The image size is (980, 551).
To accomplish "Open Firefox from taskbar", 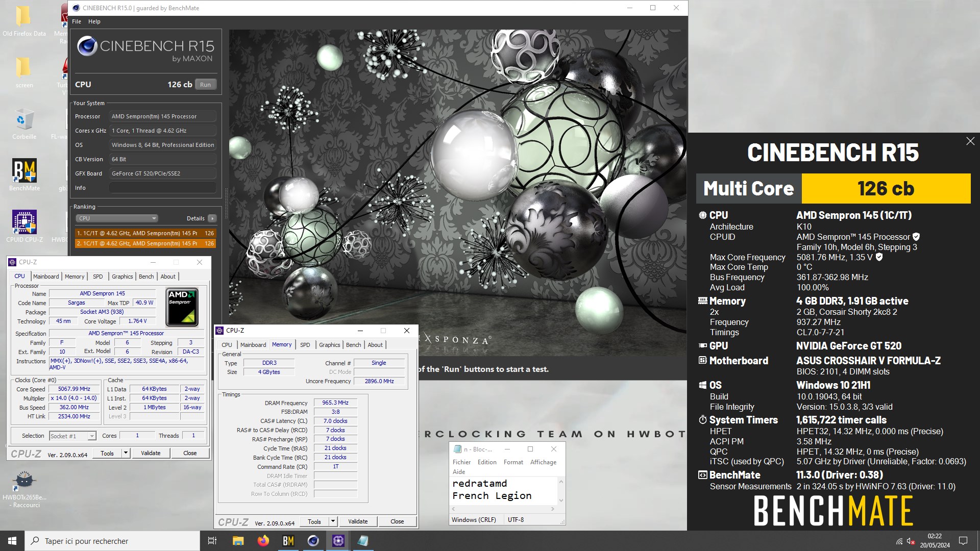I will coord(263,541).
